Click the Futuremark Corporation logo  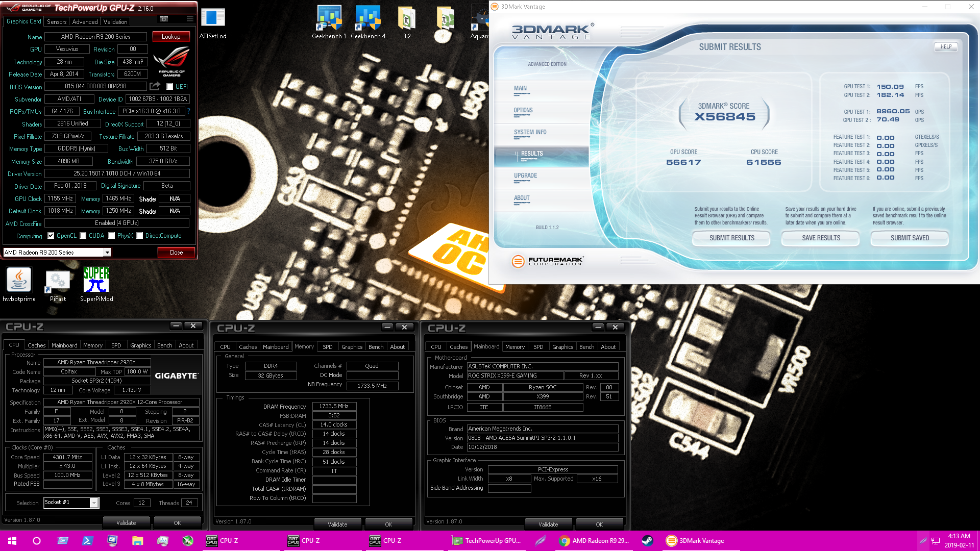point(547,261)
